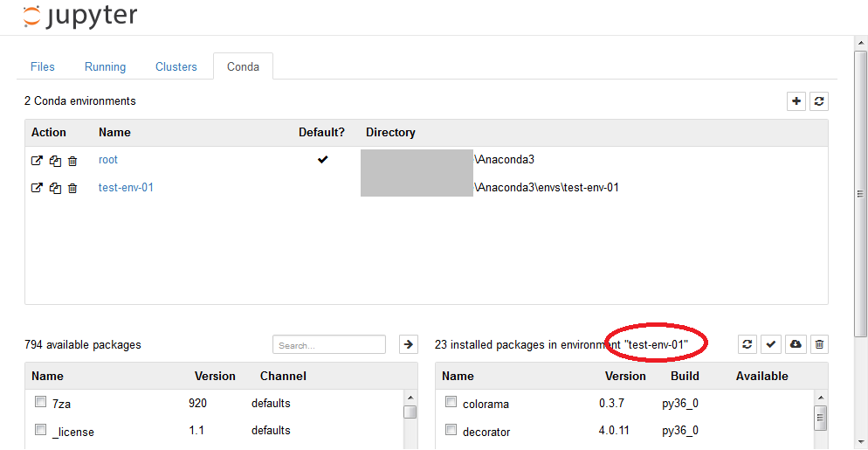Export the root environment
This screenshot has height=450, width=868.
pyautogui.click(x=37, y=161)
